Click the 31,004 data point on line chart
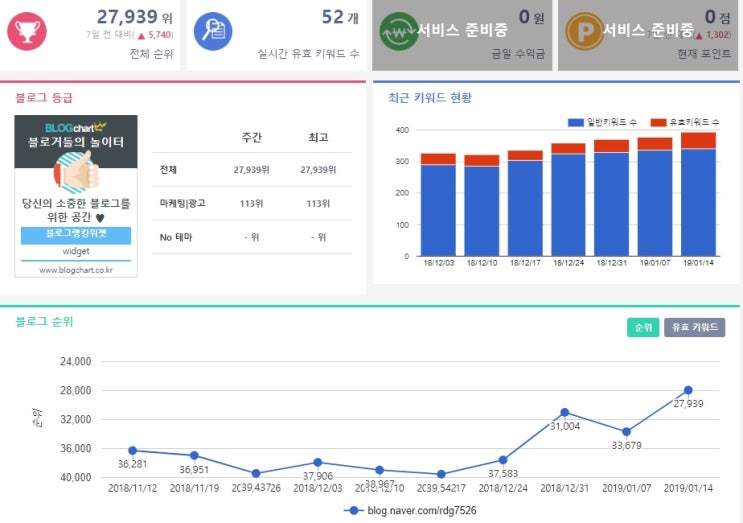The height and width of the screenshot is (523, 743). (x=564, y=413)
